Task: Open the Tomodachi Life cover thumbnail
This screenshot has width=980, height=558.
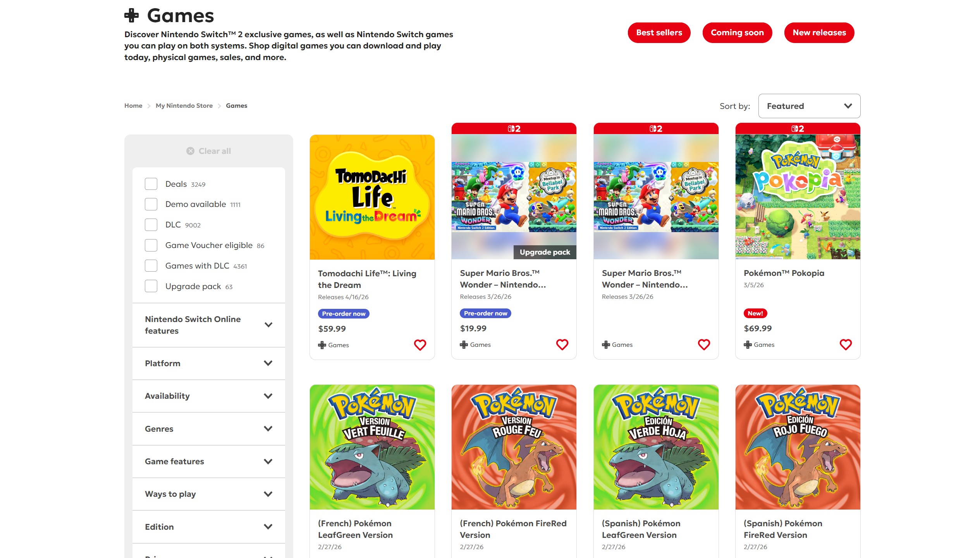Action: pos(372,197)
